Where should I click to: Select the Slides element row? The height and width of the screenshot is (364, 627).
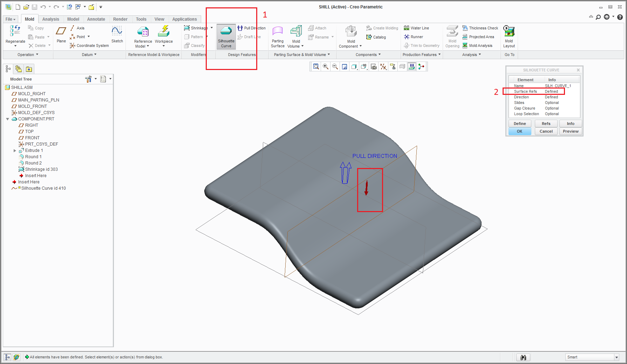coord(519,103)
